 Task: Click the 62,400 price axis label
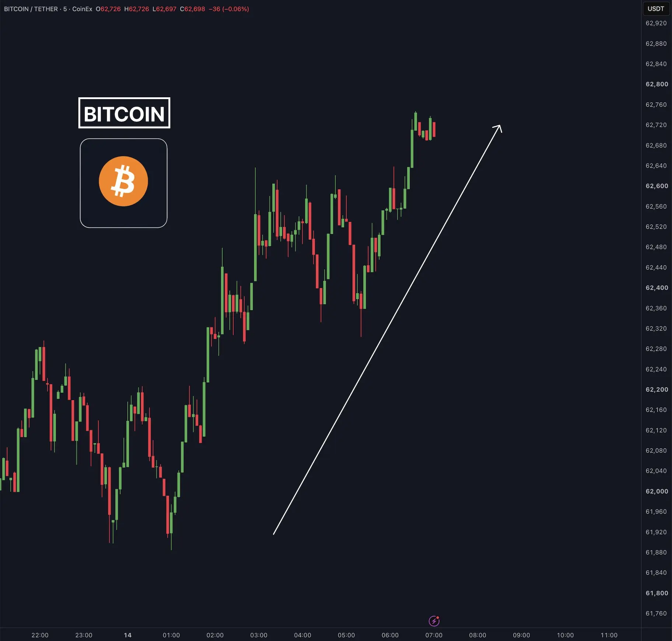point(657,288)
